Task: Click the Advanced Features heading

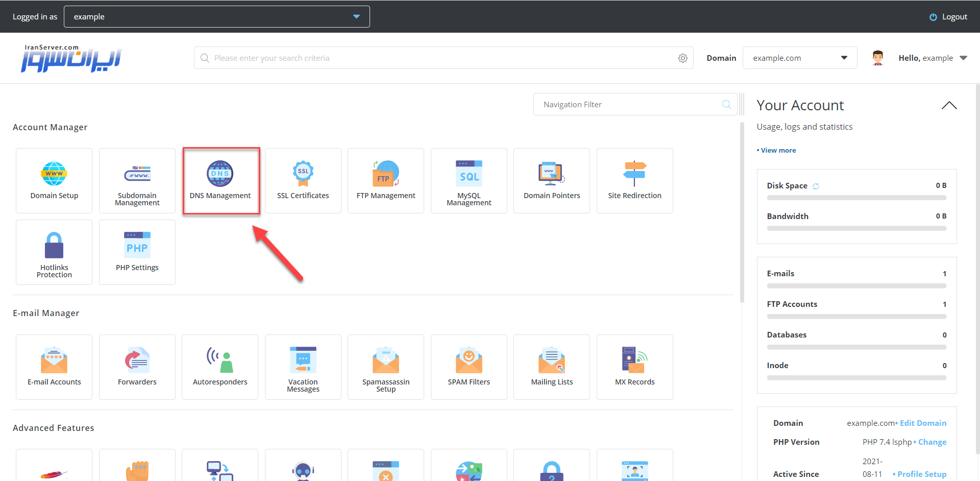Action: pos(54,428)
